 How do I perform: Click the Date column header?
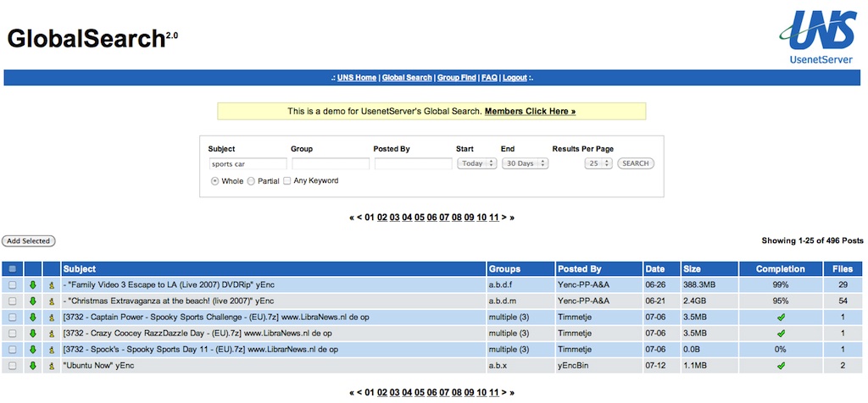661,269
